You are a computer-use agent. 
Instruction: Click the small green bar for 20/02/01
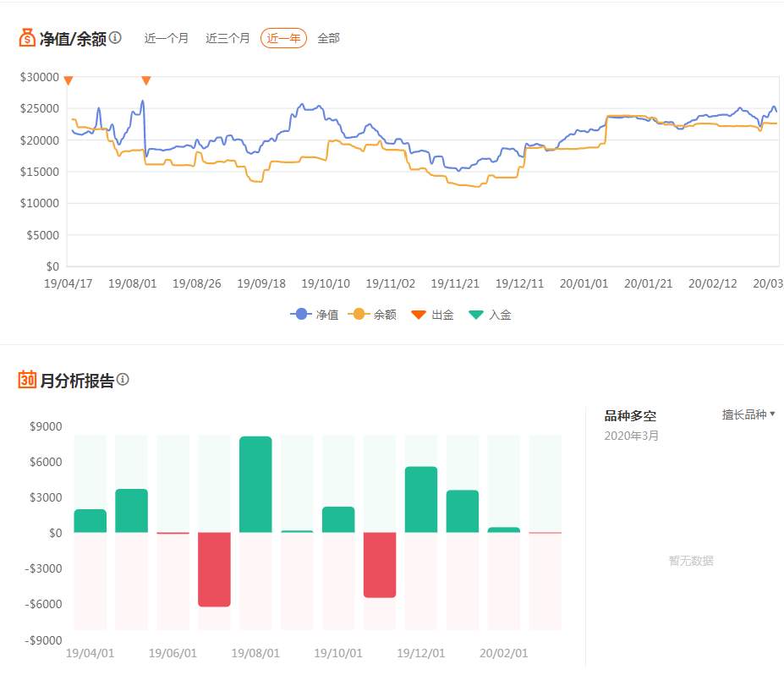pos(503,530)
